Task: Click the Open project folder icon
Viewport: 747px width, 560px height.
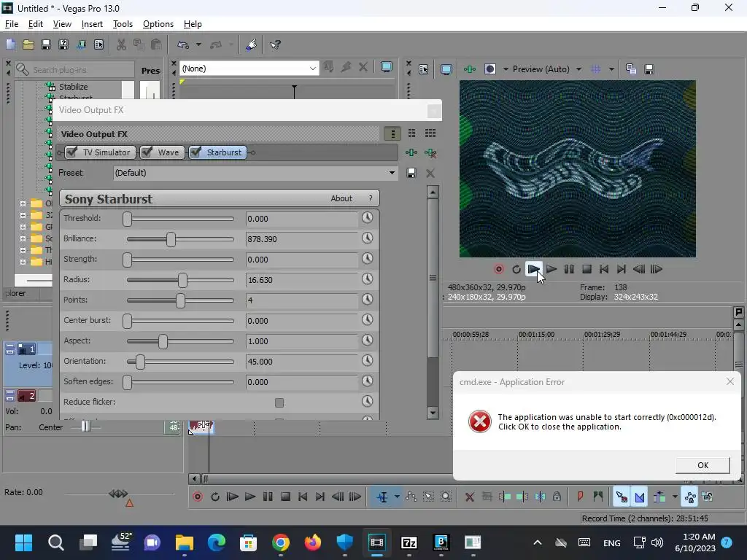Action: (x=28, y=44)
